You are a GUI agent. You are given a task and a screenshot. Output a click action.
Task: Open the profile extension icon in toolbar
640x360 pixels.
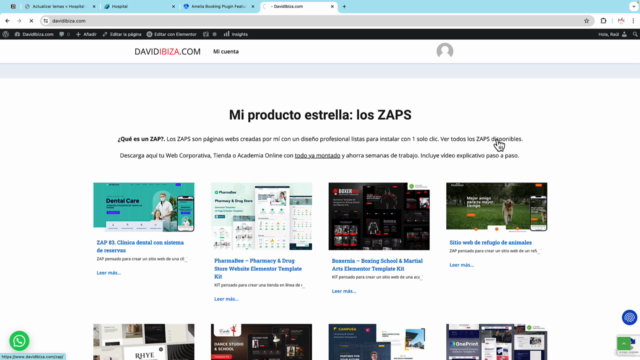[x=621, y=21]
